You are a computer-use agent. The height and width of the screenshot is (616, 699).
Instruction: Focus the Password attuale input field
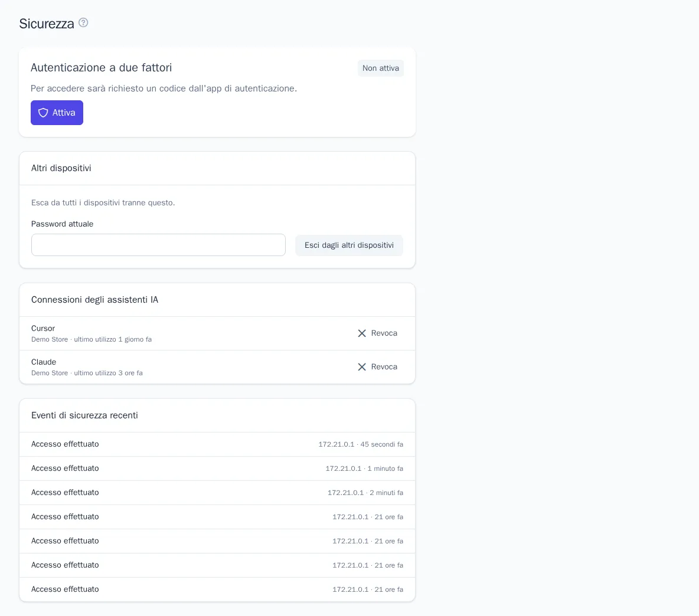click(x=158, y=245)
